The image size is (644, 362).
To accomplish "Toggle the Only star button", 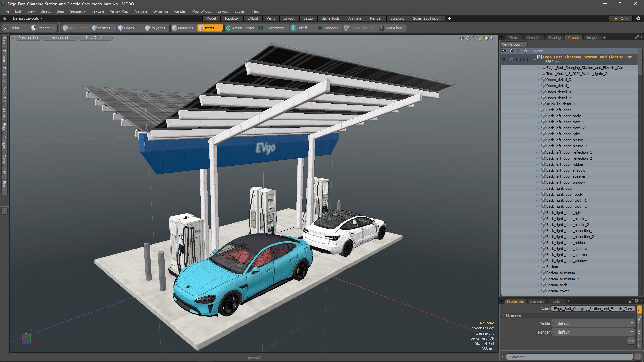I will 621,18.
